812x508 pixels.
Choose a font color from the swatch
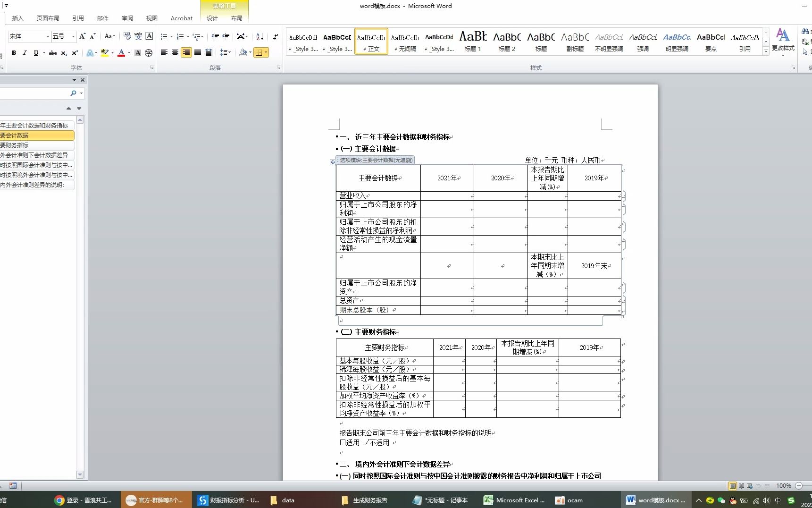[x=121, y=53]
